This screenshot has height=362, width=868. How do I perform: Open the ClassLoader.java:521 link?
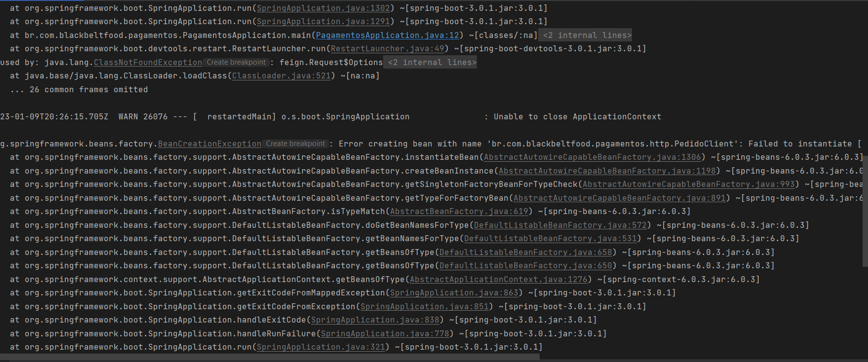pyautogui.click(x=281, y=76)
